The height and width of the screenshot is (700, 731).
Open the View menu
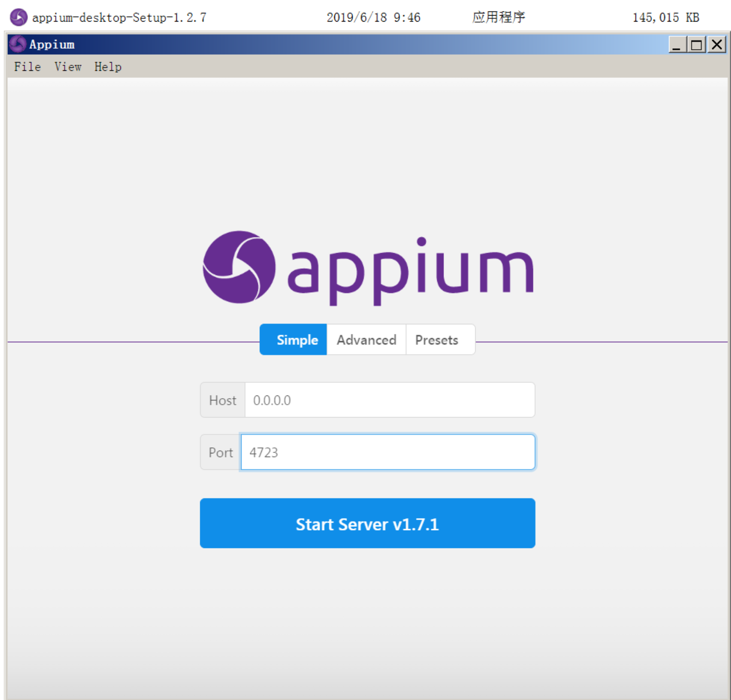pos(67,67)
